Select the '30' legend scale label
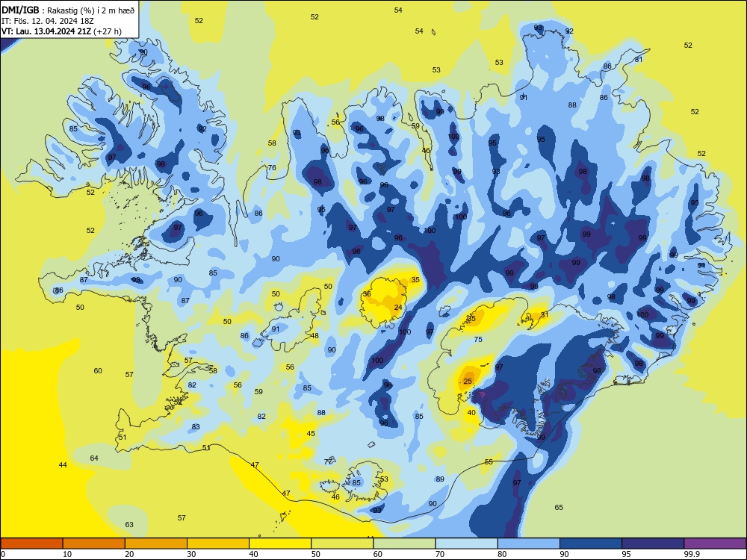The width and height of the screenshot is (747, 560). coord(191,554)
